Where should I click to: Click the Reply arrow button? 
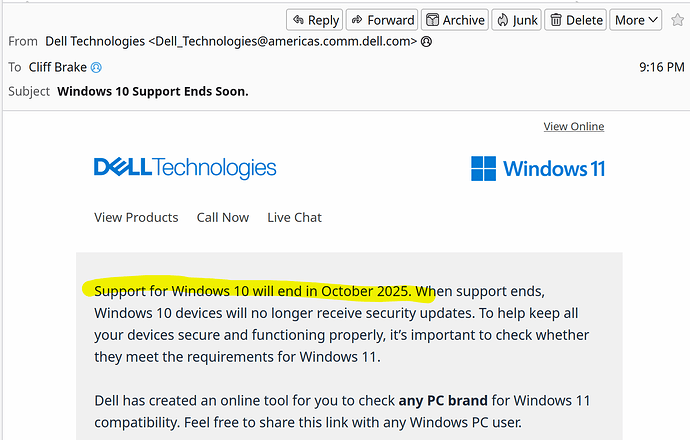(314, 20)
